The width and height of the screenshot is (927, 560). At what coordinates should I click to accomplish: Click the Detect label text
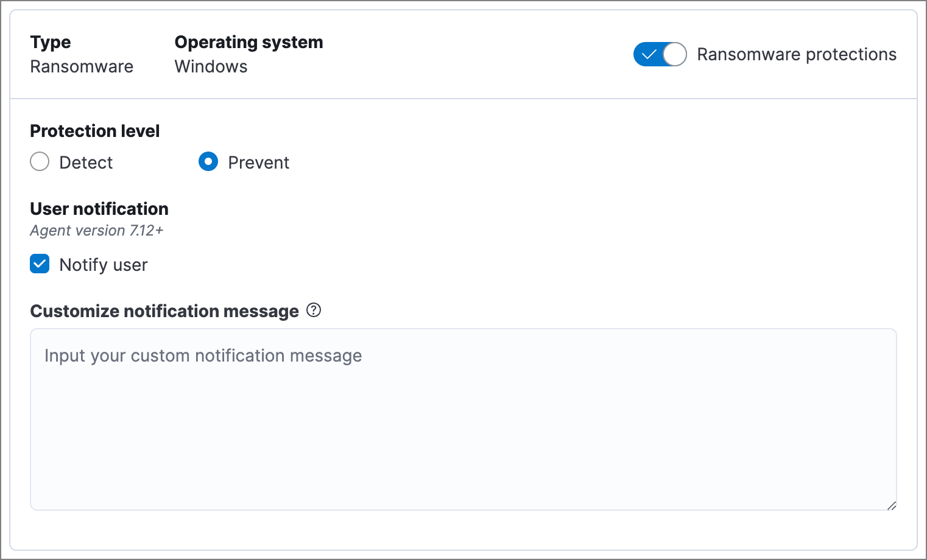pyautogui.click(x=86, y=163)
